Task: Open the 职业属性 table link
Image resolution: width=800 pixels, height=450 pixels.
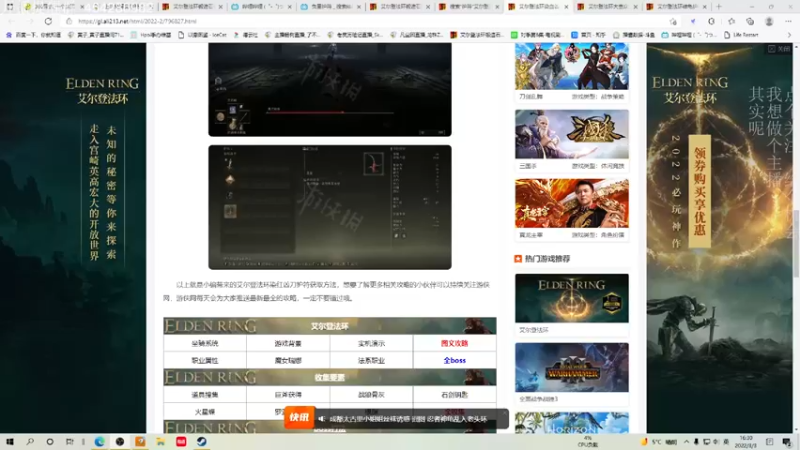Action: point(205,360)
